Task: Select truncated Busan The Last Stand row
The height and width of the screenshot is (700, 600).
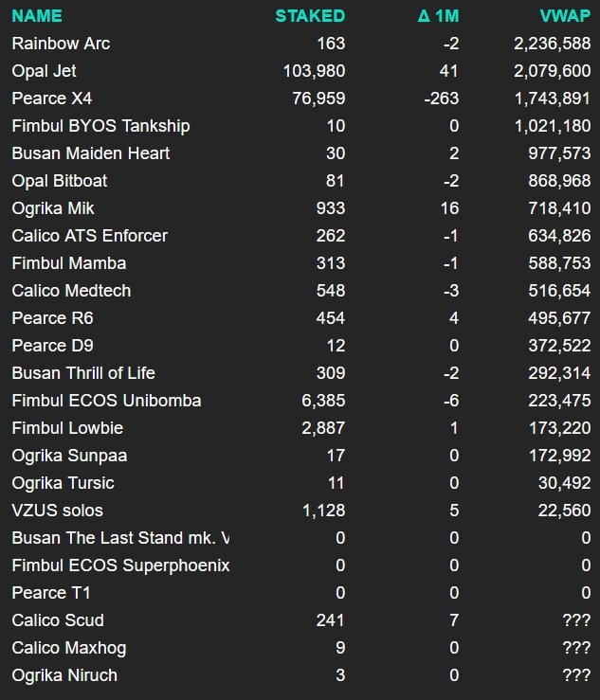Action: (120, 538)
